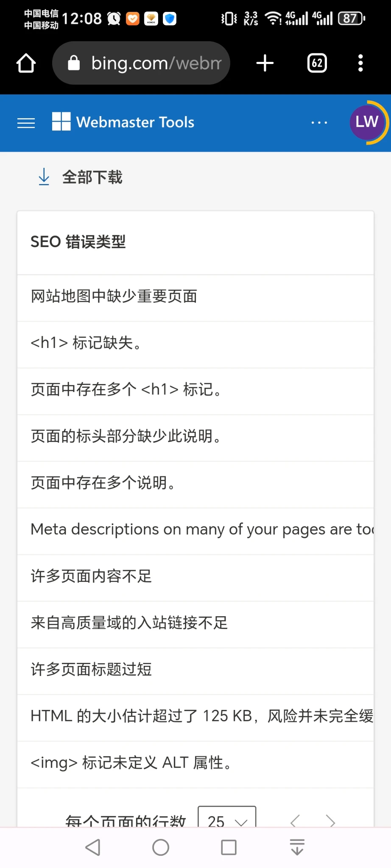391x868 pixels.
Task: Open the browser three-dot menu
Action: [360, 63]
